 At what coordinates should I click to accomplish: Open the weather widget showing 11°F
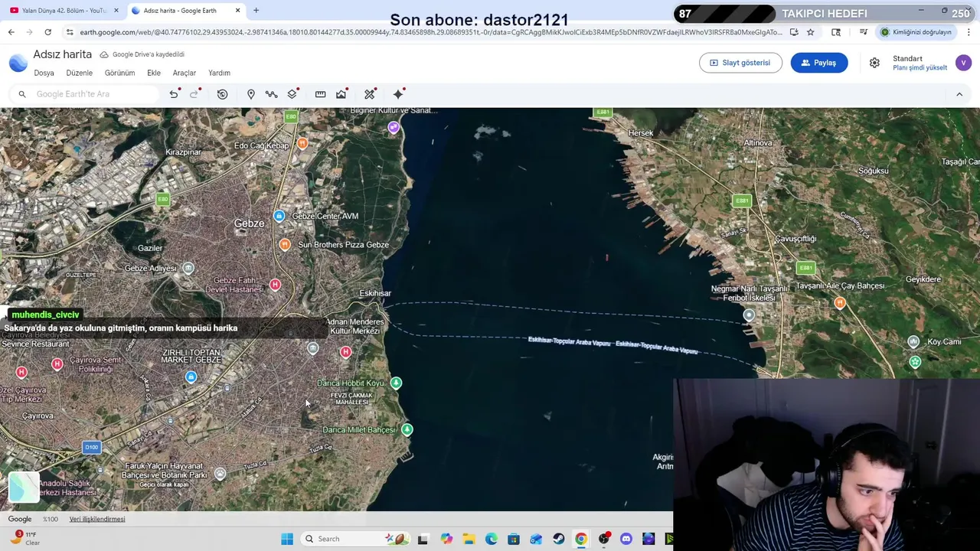pos(24,539)
